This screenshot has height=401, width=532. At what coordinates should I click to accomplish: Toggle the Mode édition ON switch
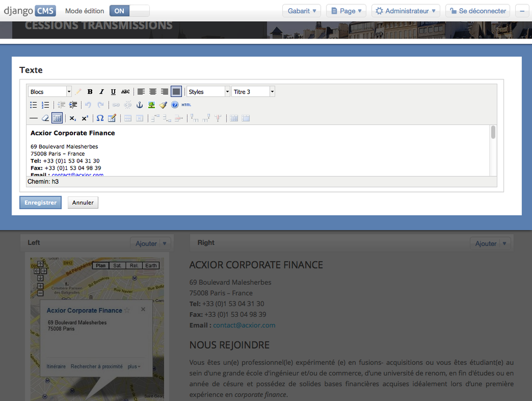click(129, 11)
